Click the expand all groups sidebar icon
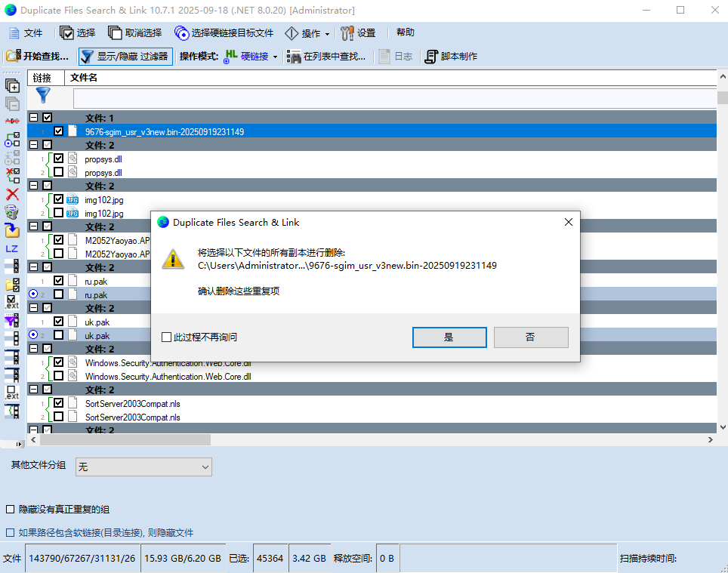The height and width of the screenshot is (573, 728). [x=12, y=85]
